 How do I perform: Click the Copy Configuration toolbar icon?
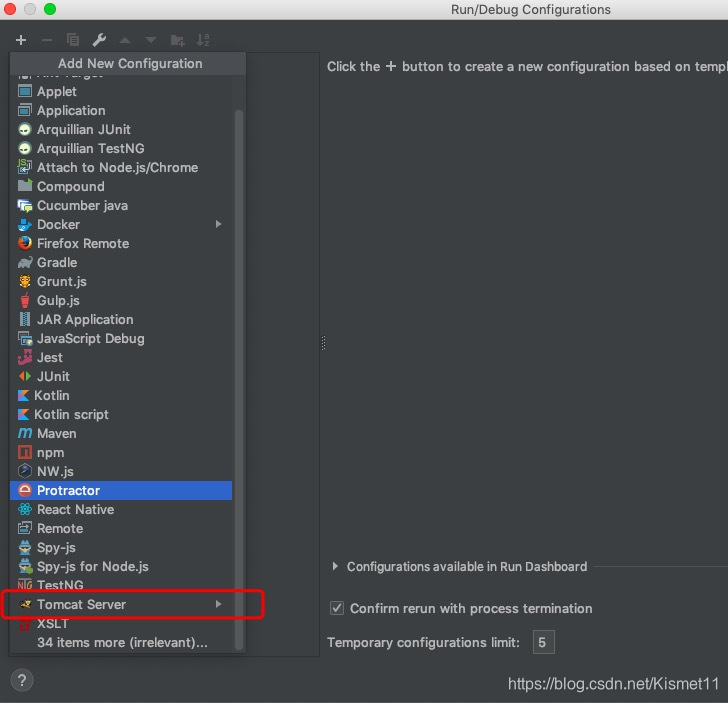[x=73, y=40]
